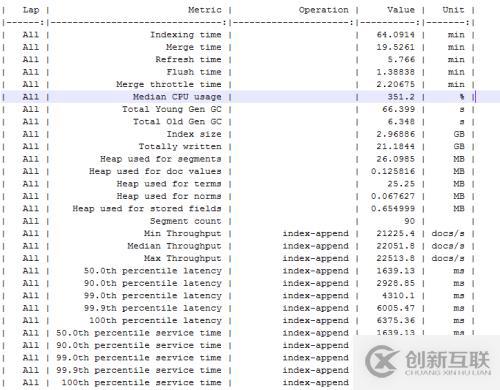Image resolution: width=500 pixels, height=390 pixels.
Task: Click the Max Throughput index-append operation
Action: click(x=316, y=258)
